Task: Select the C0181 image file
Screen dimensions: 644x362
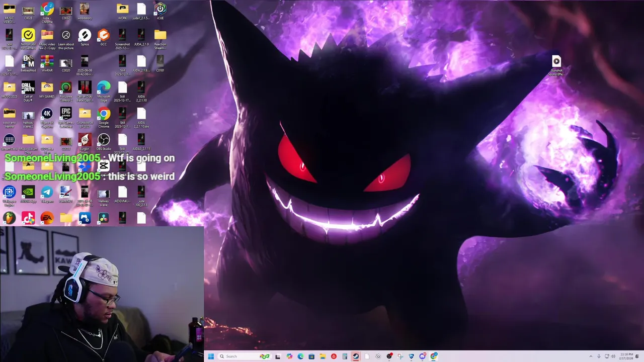Action: coord(160,63)
